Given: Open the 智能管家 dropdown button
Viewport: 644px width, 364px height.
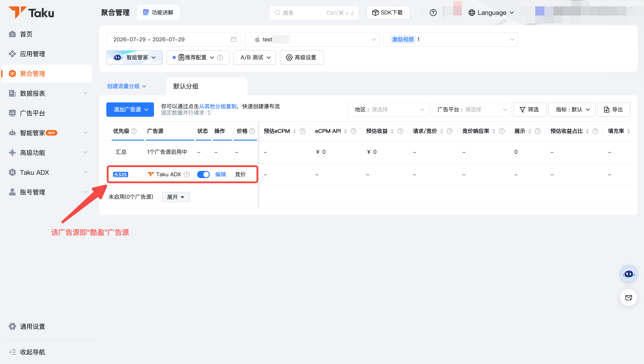Looking at the screenshot, I should (x=134, y=57).
